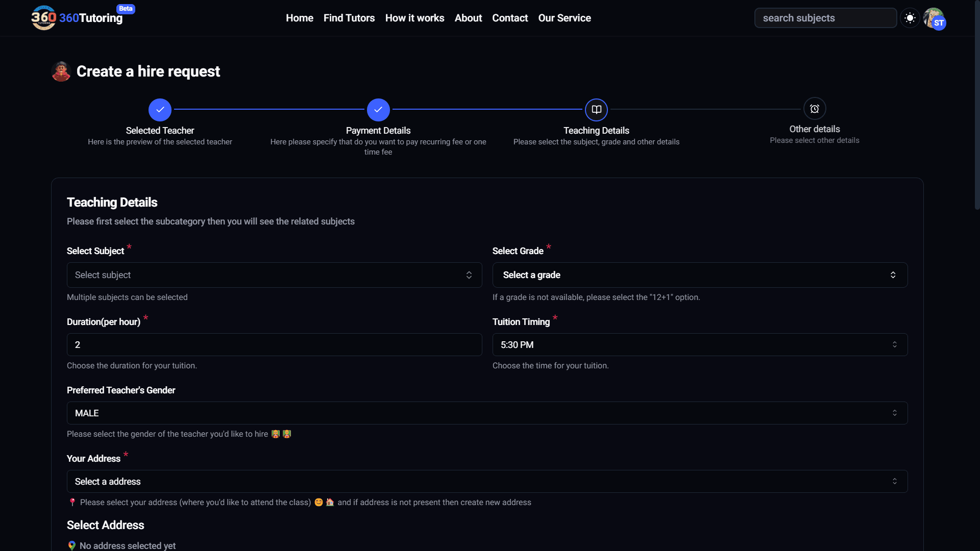This screenshot has width=980, height=551.
Task: Click the search subjects box
Action: tap(825, 18)
